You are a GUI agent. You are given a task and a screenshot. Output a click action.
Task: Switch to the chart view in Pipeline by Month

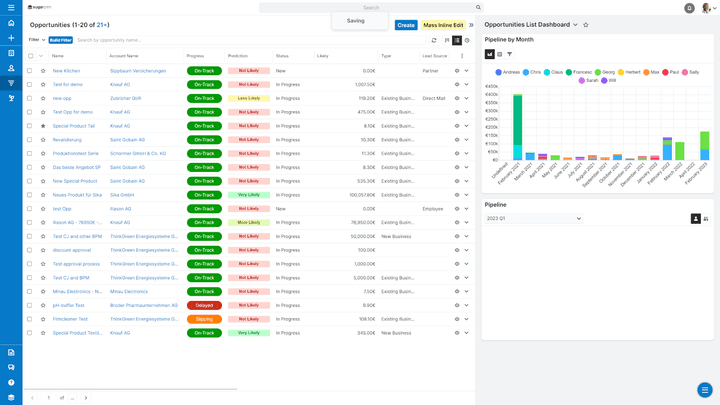pyautogui.click(x=490, y=54)
